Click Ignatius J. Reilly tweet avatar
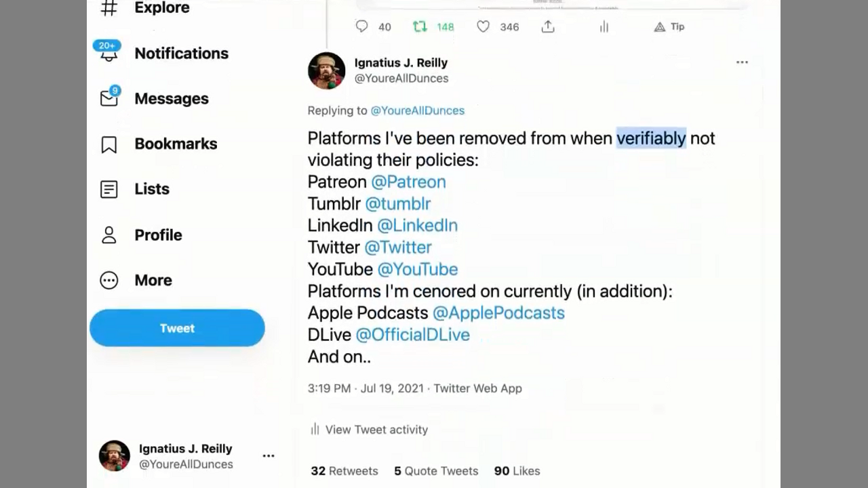This screenshot has height=488, width=868. click(326, 70)
